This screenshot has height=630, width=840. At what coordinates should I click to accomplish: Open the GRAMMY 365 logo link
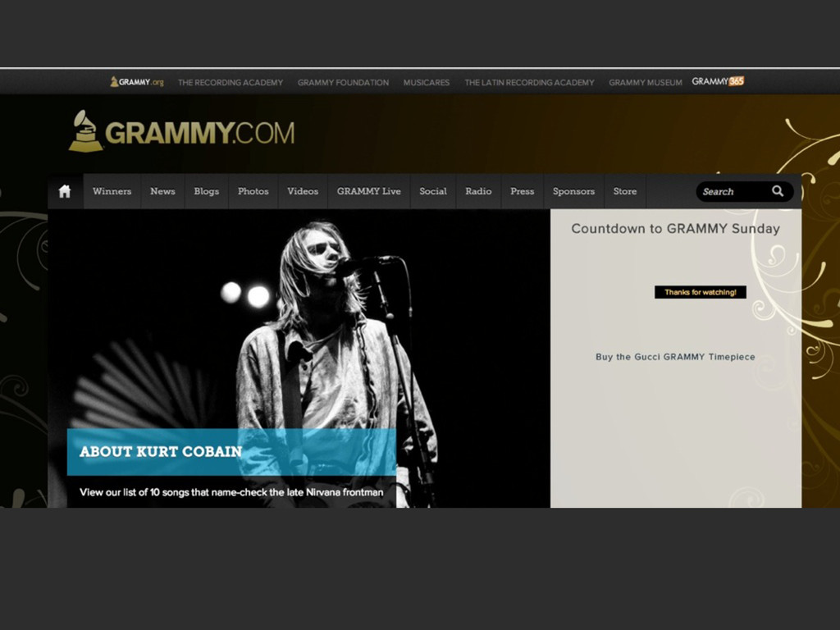pyautogui.click(x=718, y=81)
